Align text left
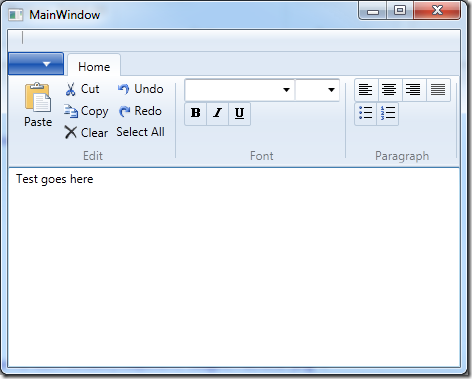This screenshot has height=379, width=472. point(366,90)
